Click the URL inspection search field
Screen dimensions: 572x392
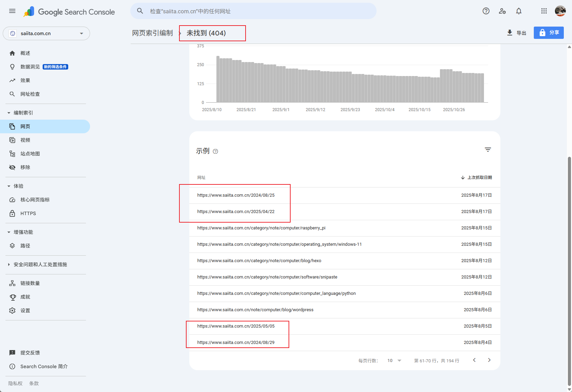253,11
